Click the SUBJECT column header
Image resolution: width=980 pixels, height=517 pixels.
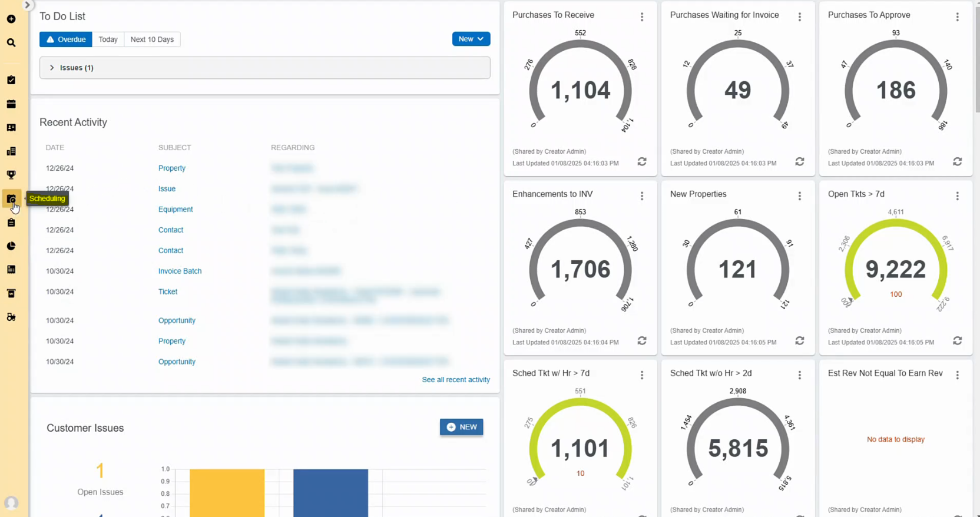pos(174,147)
